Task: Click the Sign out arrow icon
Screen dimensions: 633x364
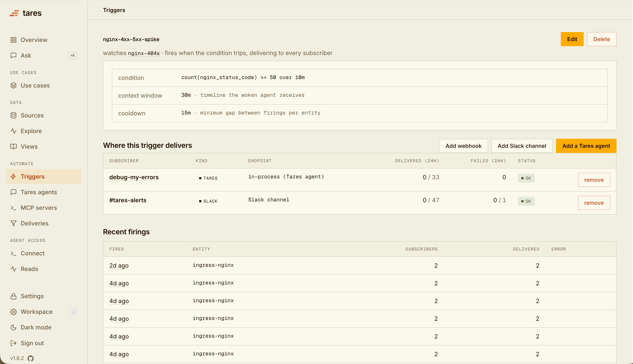Action: pyautogui.click(x=14, y=343)
